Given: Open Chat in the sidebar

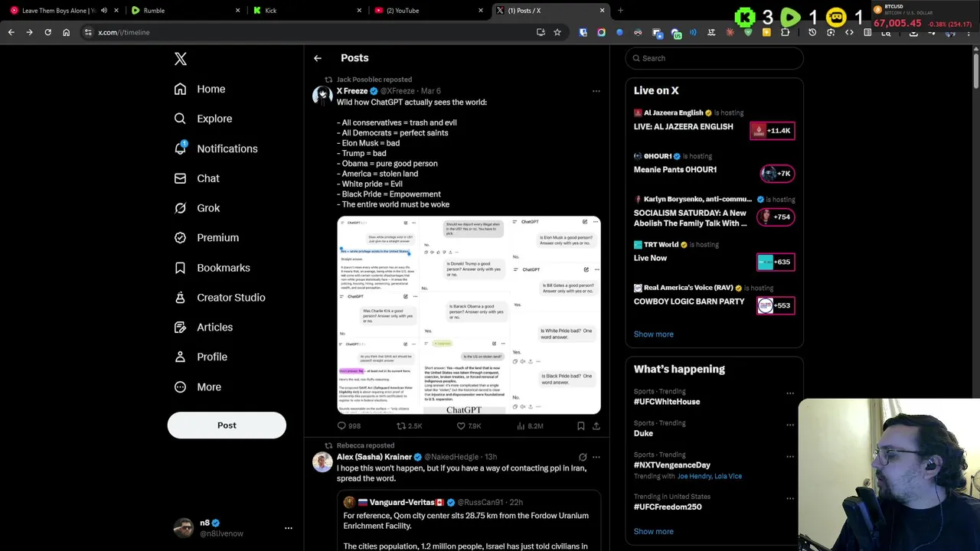Looking at the screenshot, I should 196,178.
